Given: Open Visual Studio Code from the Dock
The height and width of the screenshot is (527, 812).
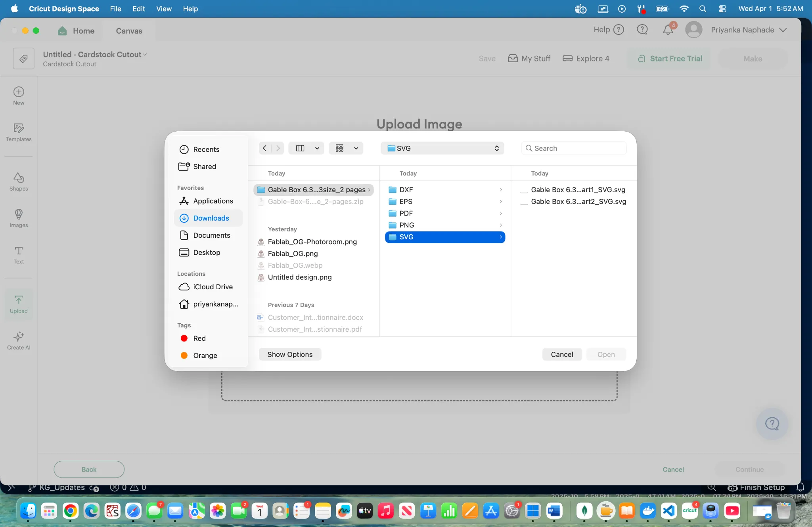Looking at the screenshot, I should (669, 511).
